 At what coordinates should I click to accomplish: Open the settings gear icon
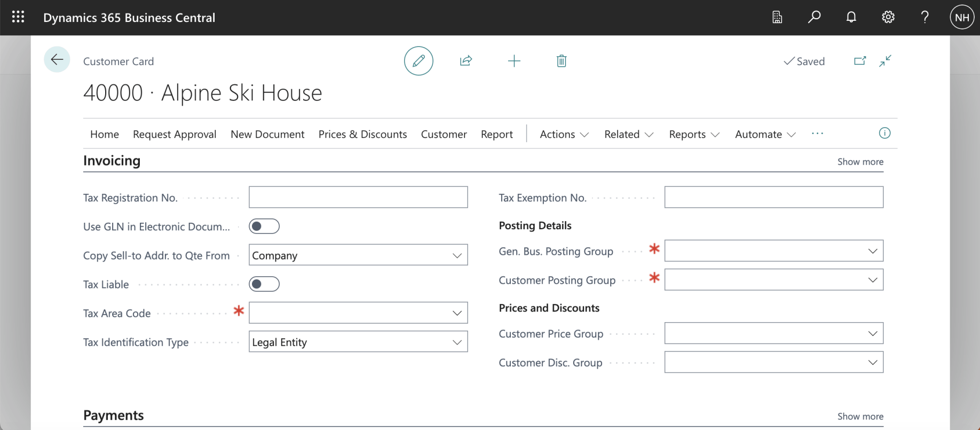888,17
